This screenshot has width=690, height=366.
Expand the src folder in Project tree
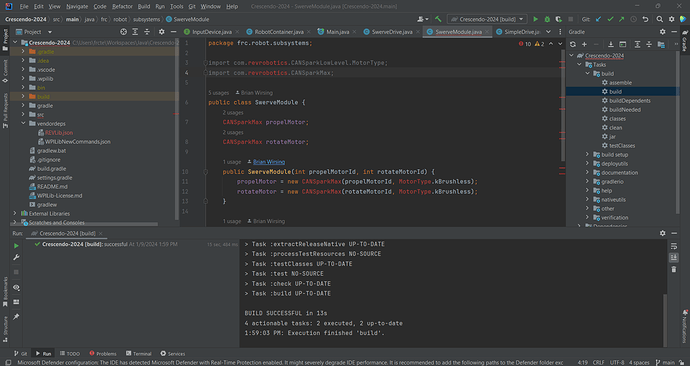click(x=23, y=115)
